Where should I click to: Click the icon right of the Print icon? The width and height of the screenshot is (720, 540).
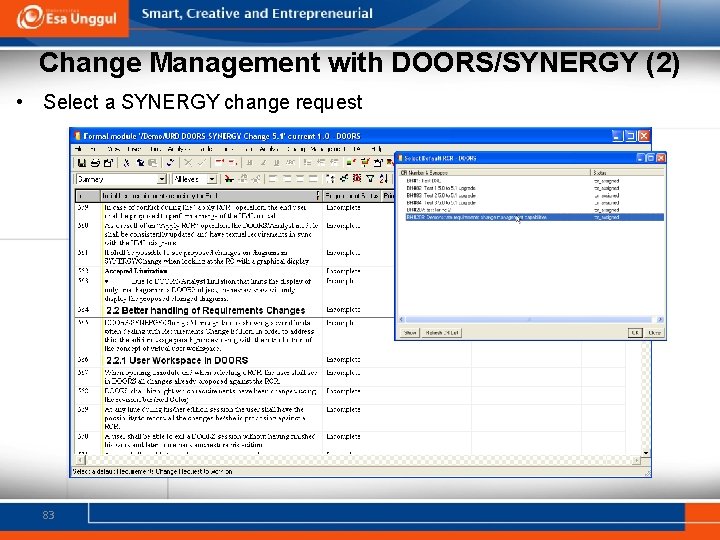point(108,163)
